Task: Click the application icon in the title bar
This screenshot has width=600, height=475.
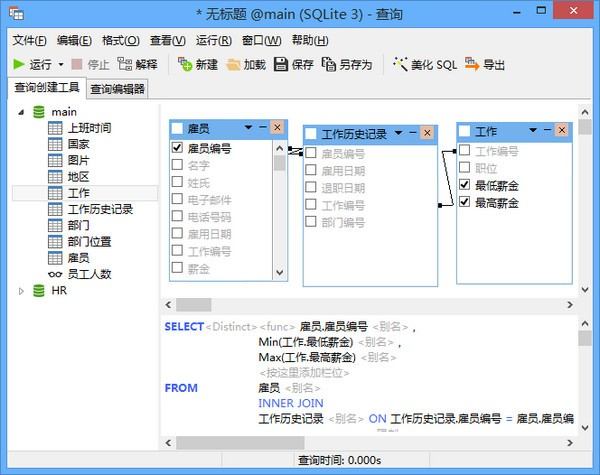Action: click(x=16, y=14)
